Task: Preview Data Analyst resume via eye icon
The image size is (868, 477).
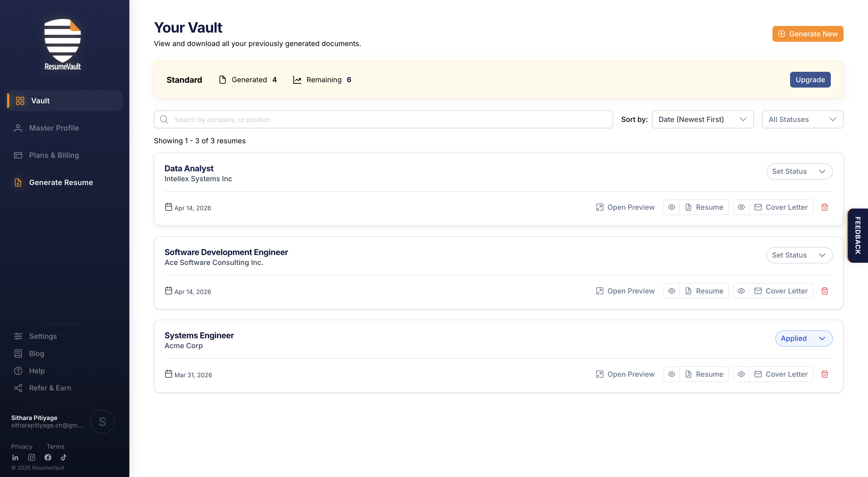Action: click(x=672, y=207)
